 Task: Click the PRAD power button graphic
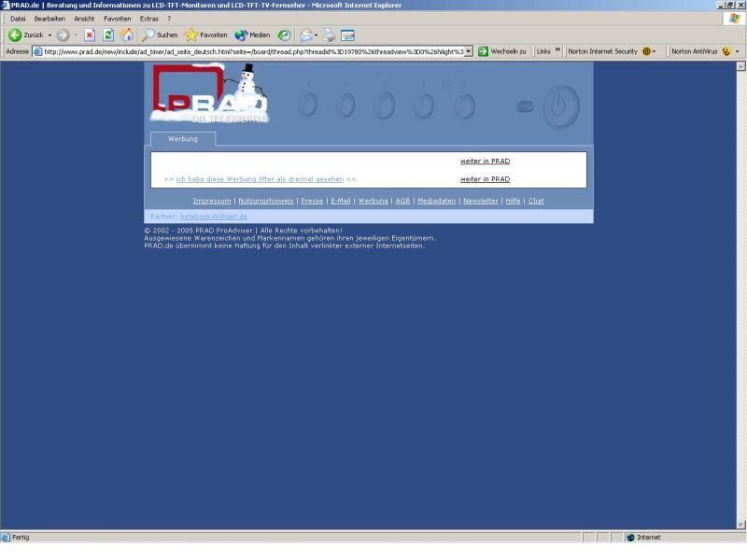click(x=561, y=106)
